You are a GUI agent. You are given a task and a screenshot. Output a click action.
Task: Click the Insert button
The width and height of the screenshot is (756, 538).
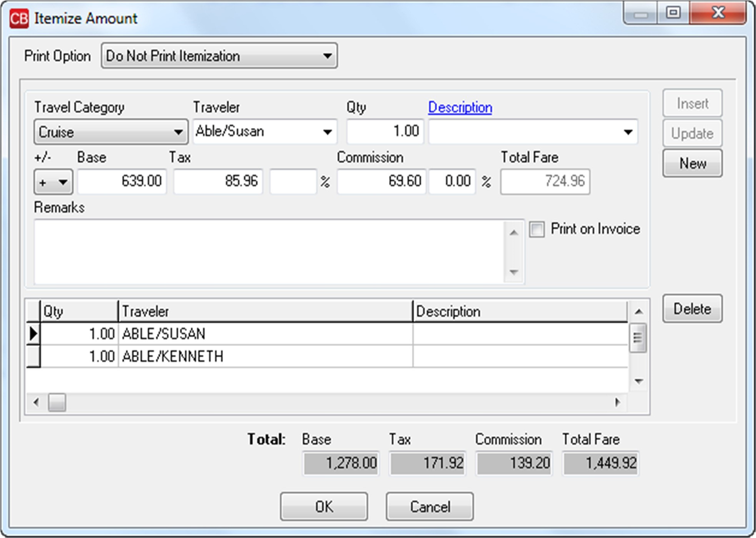pyautogui.click(x=693, y=103)
